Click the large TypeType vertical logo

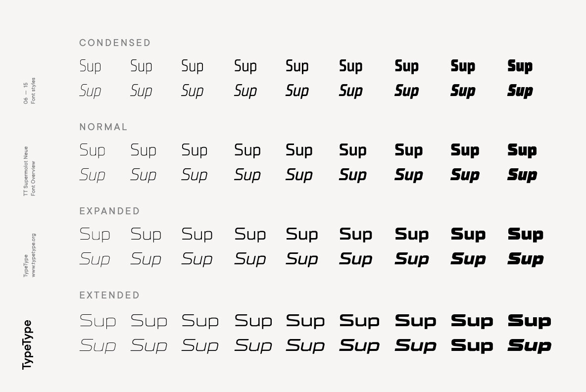pos(28,344)
